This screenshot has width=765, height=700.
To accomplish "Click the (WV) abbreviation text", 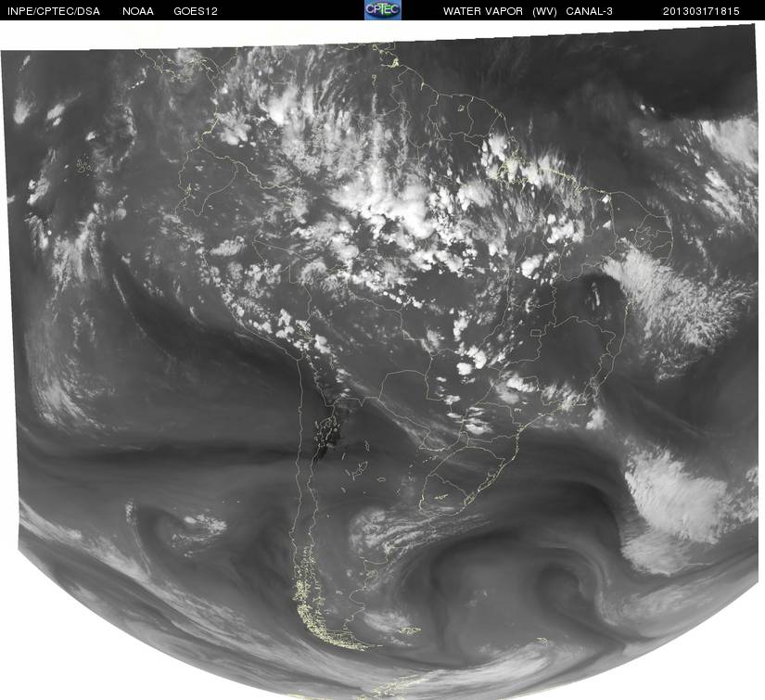I will click(544, 11).
